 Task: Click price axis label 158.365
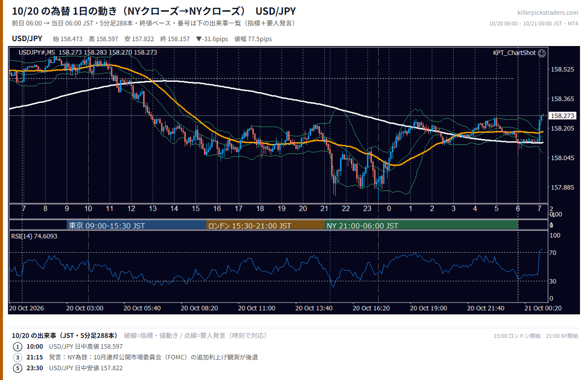tap(563, 99)
